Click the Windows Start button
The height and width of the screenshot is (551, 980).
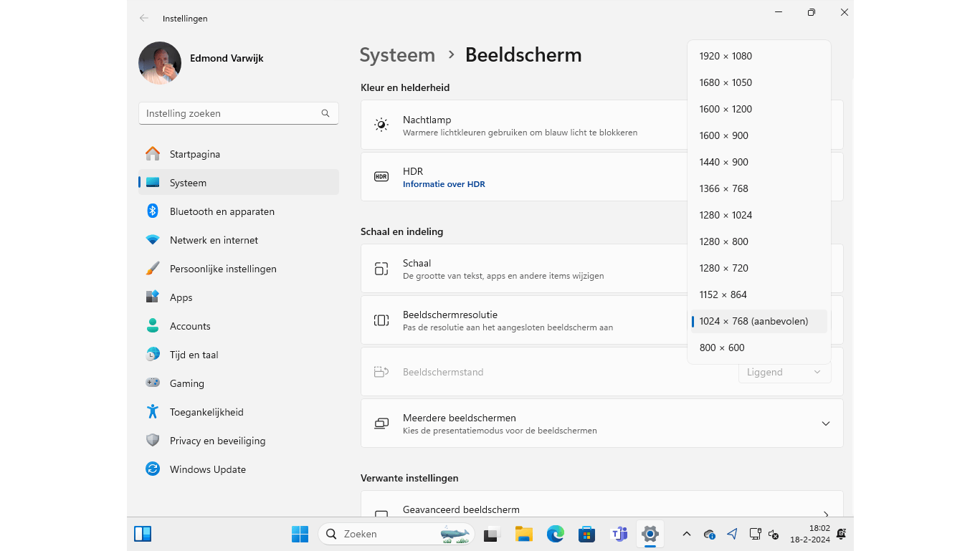pos(300,534)
